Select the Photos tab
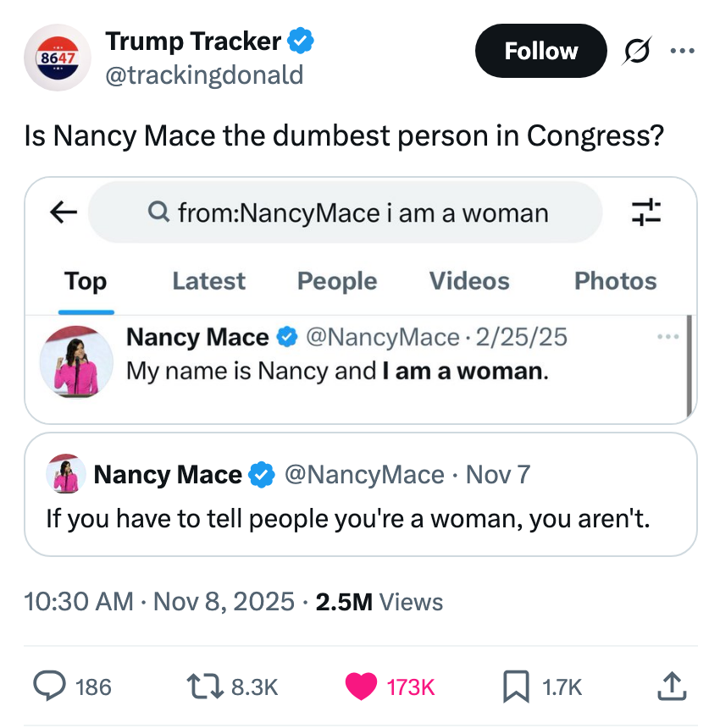The image size is (720, 728). [616, 280]
